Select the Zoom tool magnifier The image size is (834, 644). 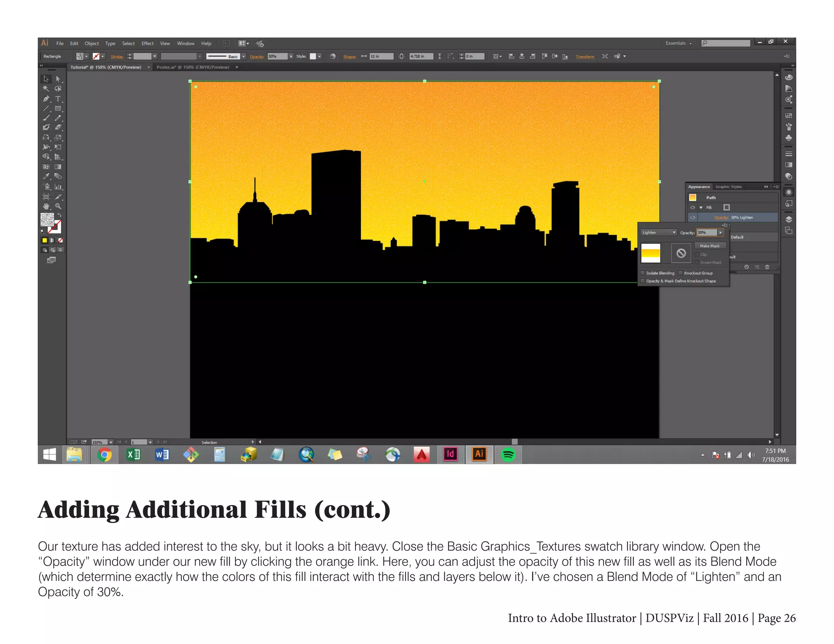pos(58,206)
